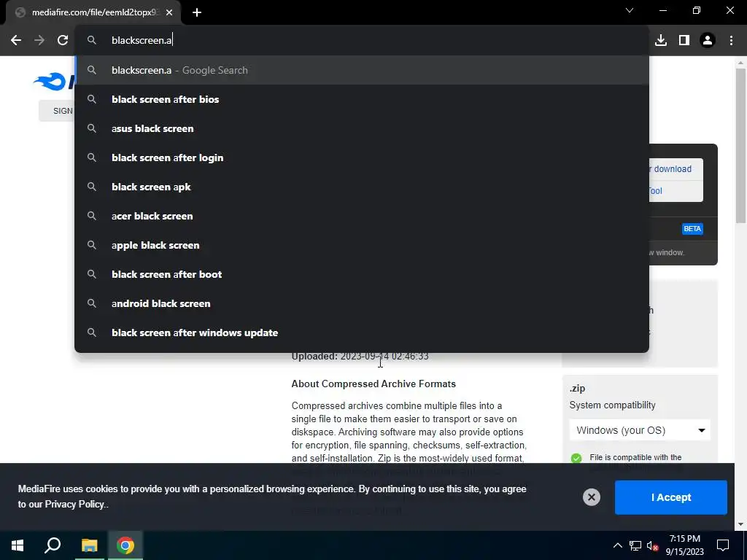Close the mediafire.com tab
This screenshot has width=747, height=560.
[169, 12]
